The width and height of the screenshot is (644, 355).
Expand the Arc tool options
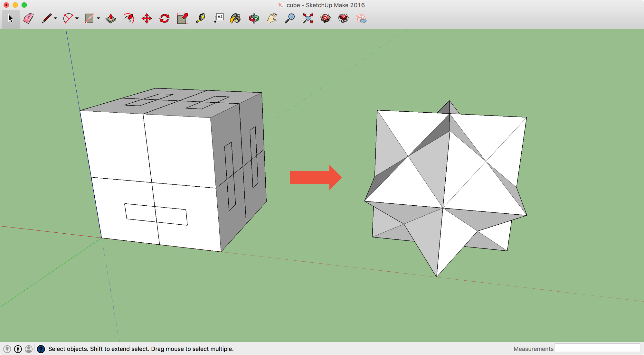pos(77,19)
